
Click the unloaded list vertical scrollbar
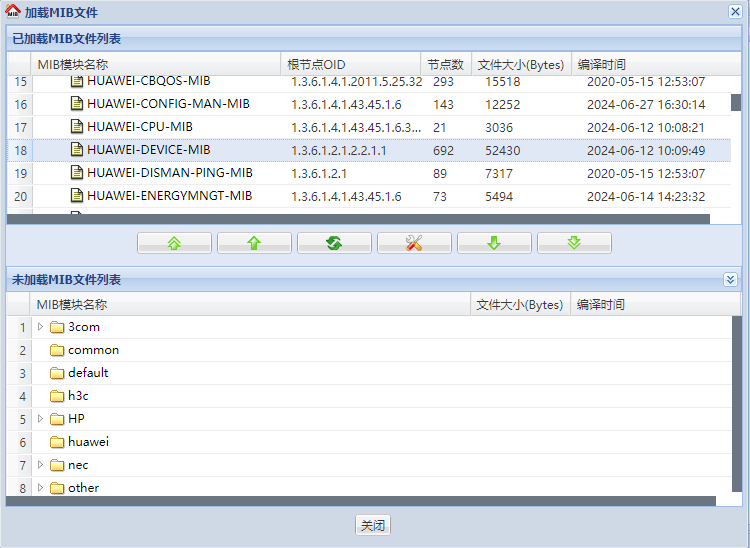(x=737, y=404)
